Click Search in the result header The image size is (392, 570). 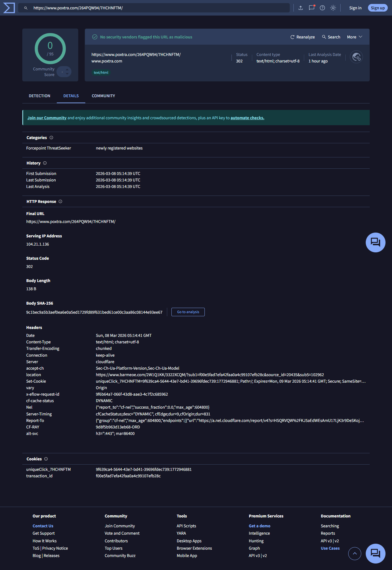pyautogui.click(x=331, y=37)
